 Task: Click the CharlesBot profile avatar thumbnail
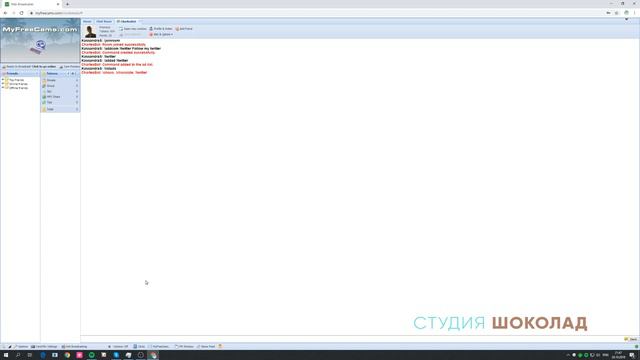pos(90,31)
